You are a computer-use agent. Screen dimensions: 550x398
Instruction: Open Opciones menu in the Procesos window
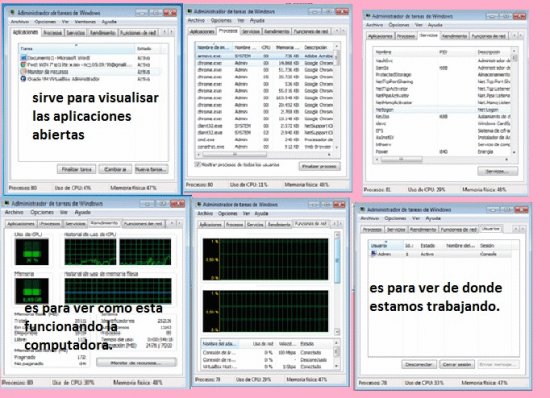221,20
